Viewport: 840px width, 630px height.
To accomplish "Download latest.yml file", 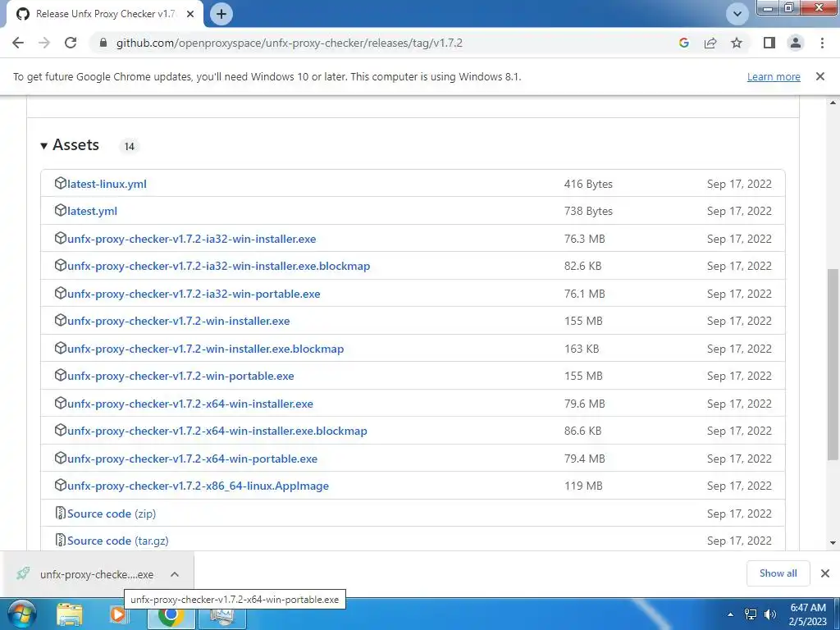I will point(92,211).
